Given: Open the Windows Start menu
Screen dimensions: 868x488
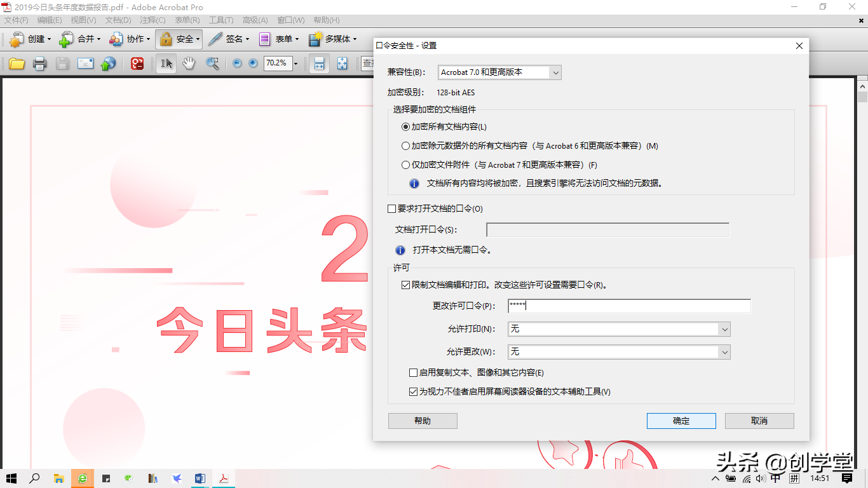Looking at the screenshot, I should (11, 478).
